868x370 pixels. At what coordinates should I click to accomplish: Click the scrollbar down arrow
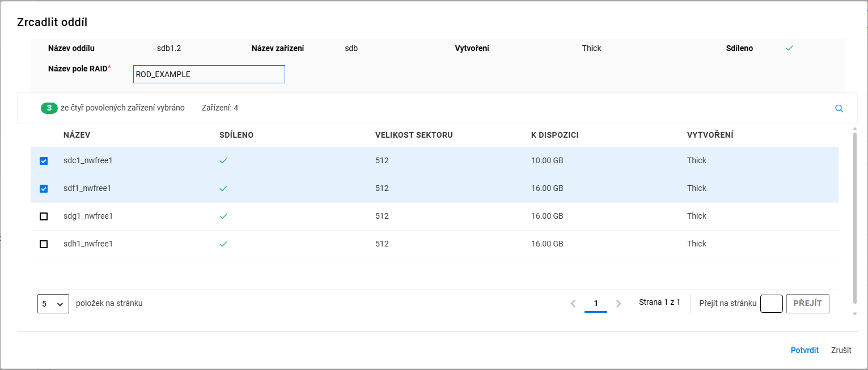click(x=855, y=314)
